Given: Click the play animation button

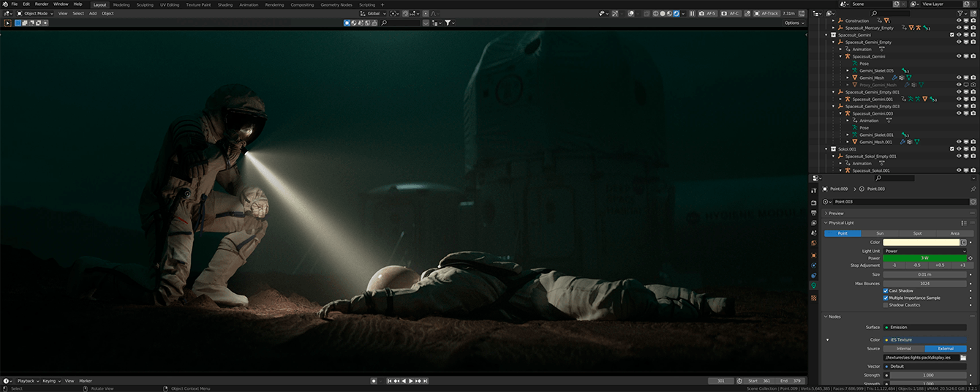Looking at the screenshot, I should 411,381.
